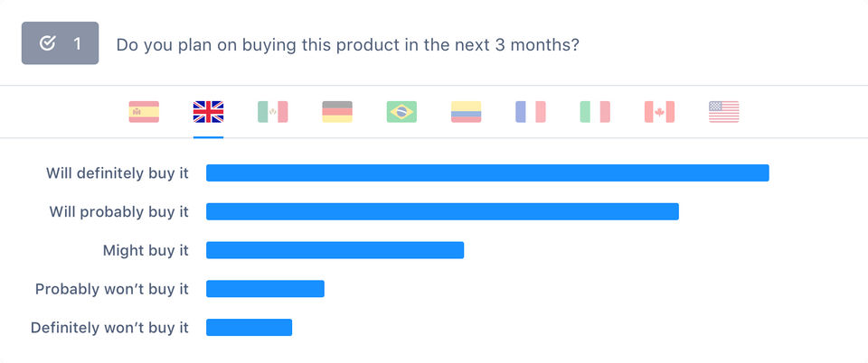Click the "Will definitely buy it" bar
The image size is (868, 363).
tap(487, 173)
